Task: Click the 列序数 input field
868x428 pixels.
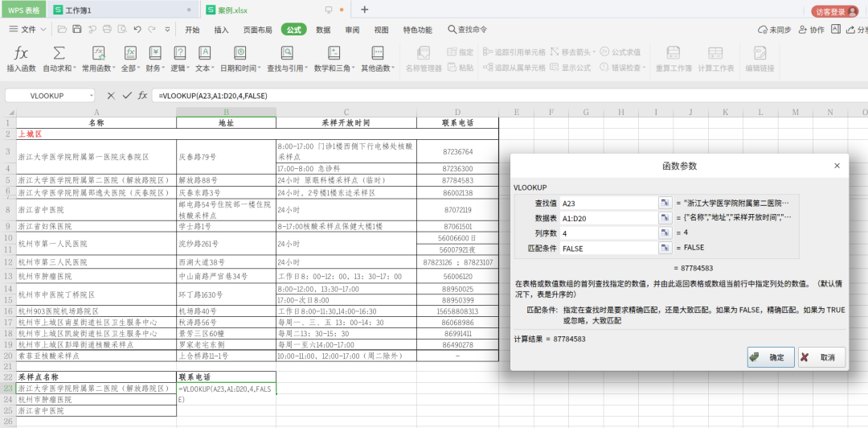Action: click(x=608, y=233)
